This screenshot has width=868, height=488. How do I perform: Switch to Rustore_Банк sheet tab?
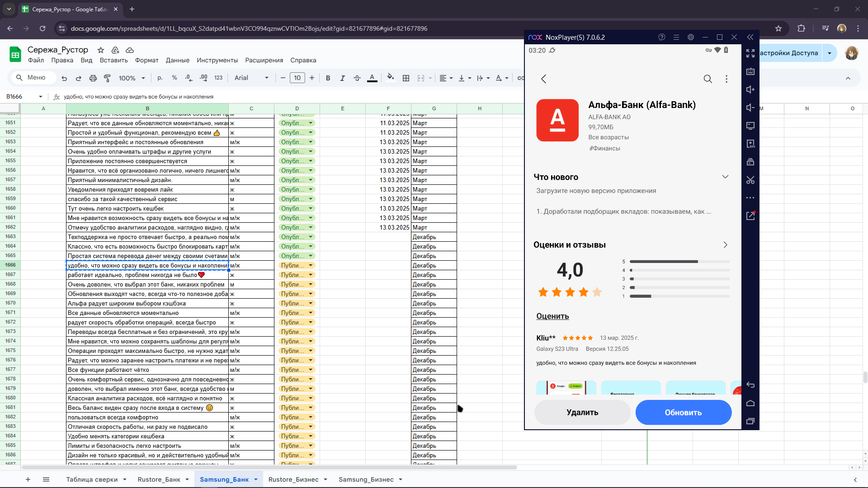pyautogui.click(x=159, y=479)
